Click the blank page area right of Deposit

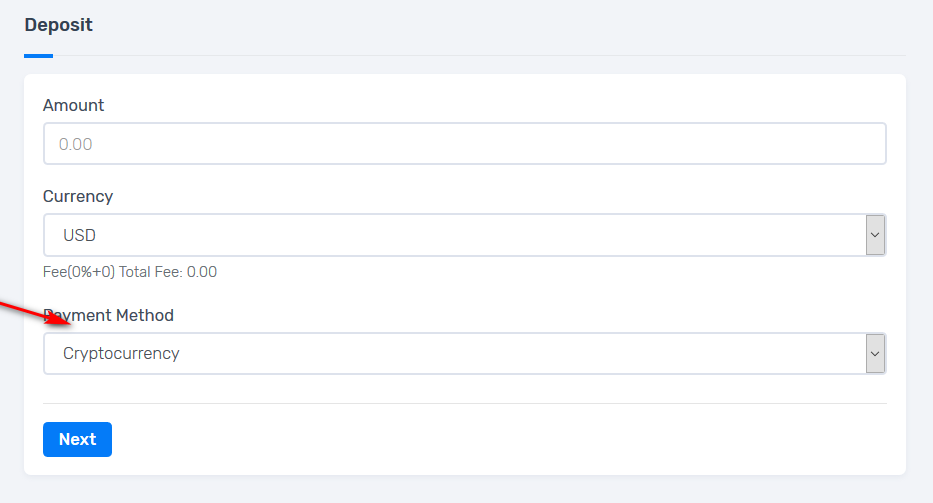coord(500,25)
